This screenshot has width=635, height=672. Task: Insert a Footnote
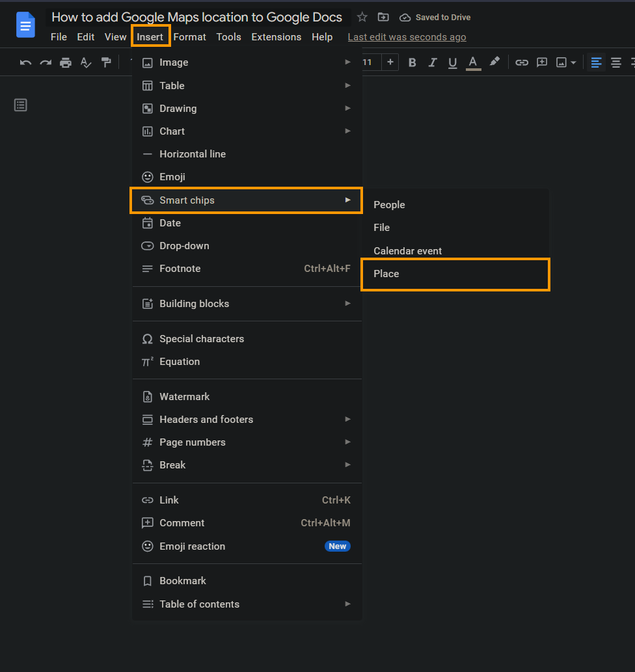point(247,268)
